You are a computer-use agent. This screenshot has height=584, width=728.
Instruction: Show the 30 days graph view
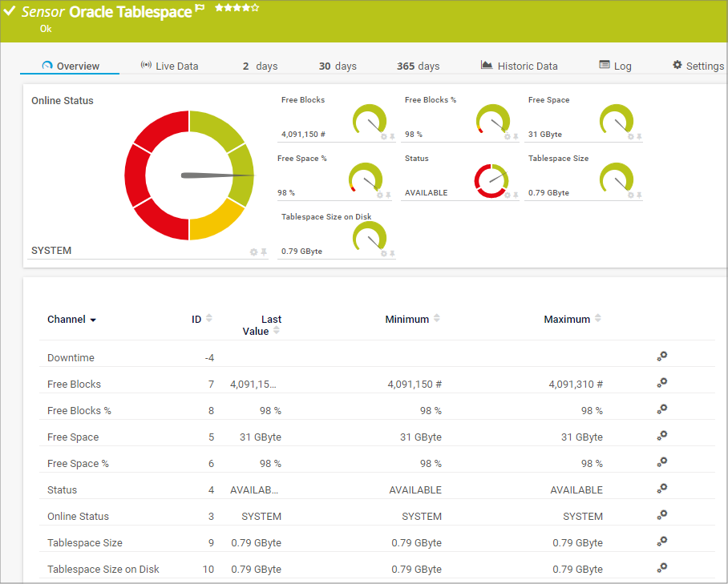pos(338,66)
